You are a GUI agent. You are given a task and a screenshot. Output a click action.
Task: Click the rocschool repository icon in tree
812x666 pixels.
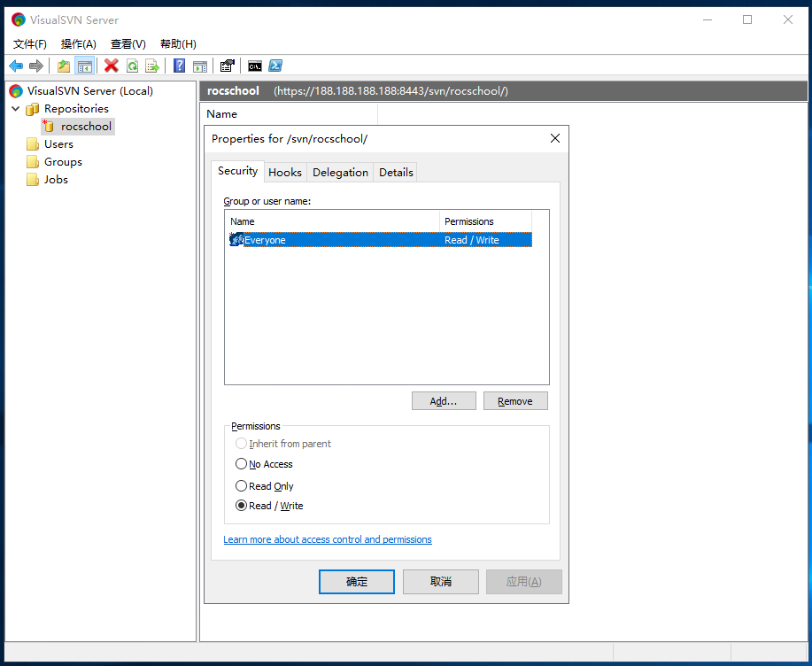point(48,126)
